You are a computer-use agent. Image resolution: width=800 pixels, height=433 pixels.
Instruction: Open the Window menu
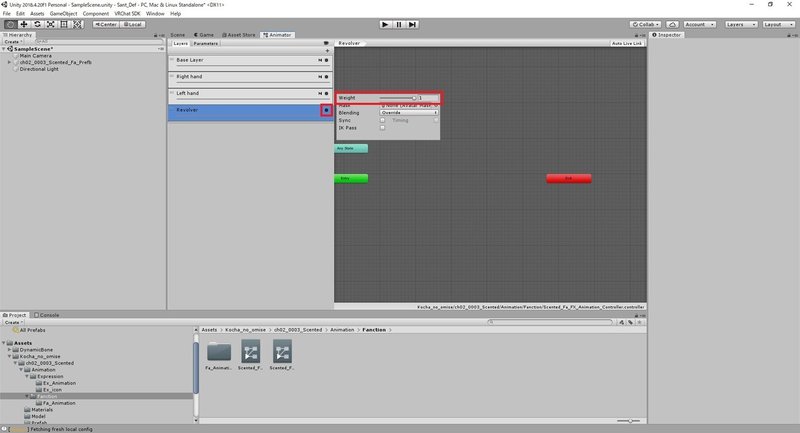point(155,14)
